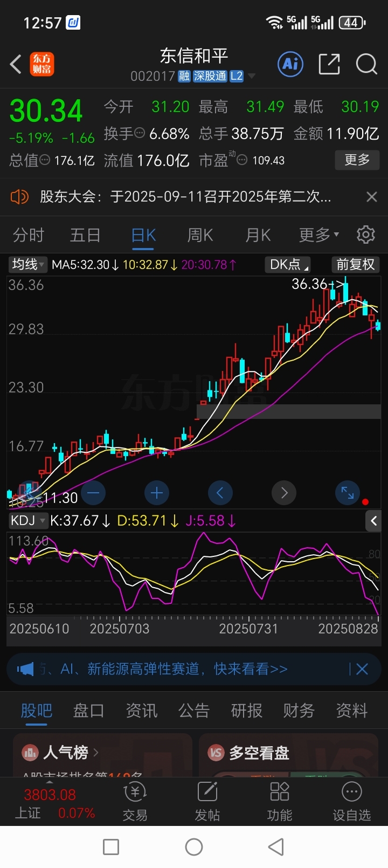Screen dimensions: 388x868
Task: Toggle the 前复权 adjustment option
Action: pos(355,264)
